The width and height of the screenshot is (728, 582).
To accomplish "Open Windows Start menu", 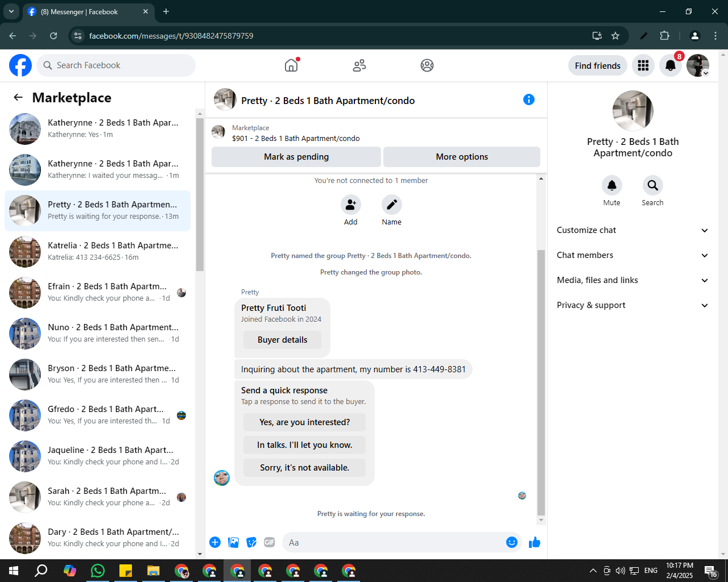I will [14, 571].
